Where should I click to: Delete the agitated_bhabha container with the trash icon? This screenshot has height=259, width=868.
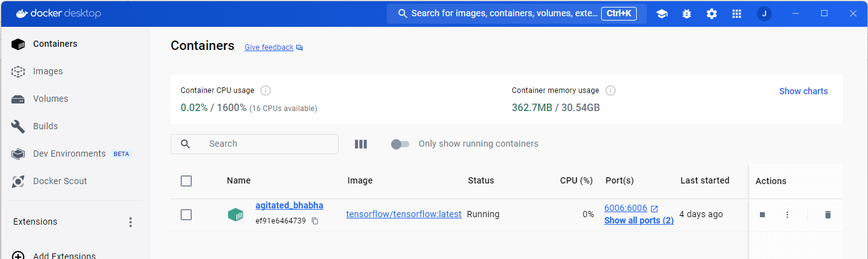tap(828, 215)
